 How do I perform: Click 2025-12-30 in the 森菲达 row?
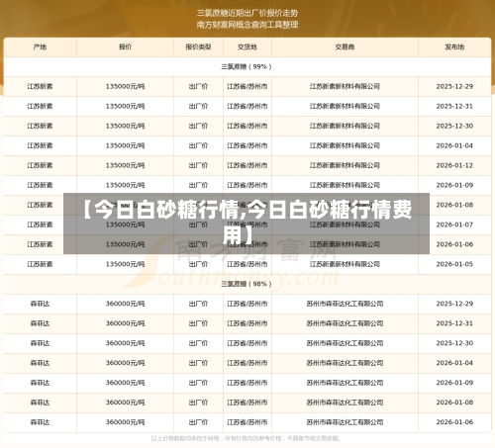coord(454,343)
